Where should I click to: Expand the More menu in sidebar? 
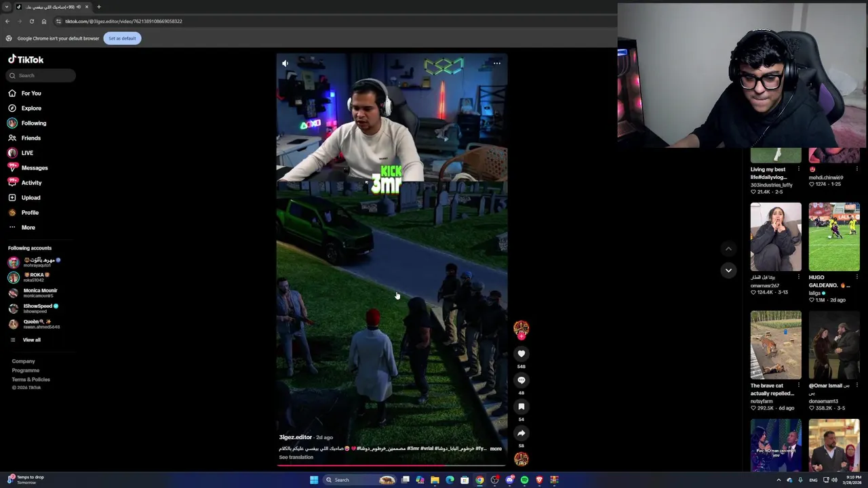pos(22,227)
